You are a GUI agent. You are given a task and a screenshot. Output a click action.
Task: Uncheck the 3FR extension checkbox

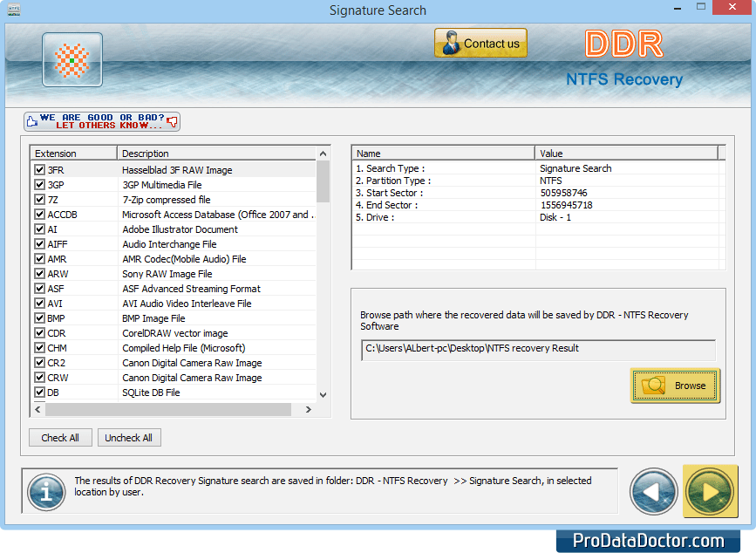39,170
